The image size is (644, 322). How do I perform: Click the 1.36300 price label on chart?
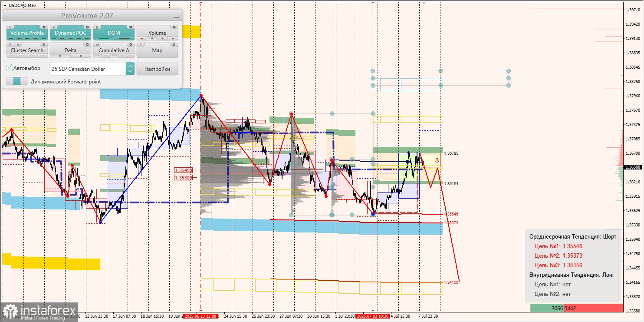183,177
